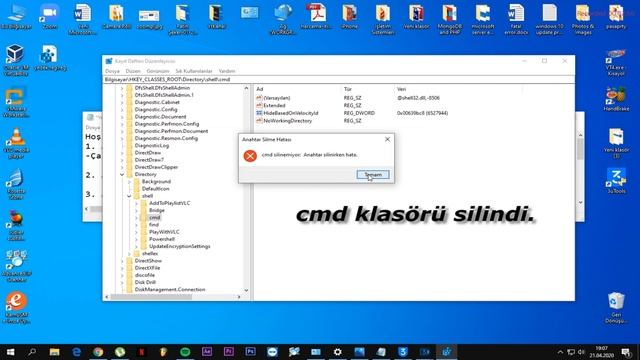Select the find key
Image resolution: width=640 pixels, height=360 pixels.
tap(154, 225)
